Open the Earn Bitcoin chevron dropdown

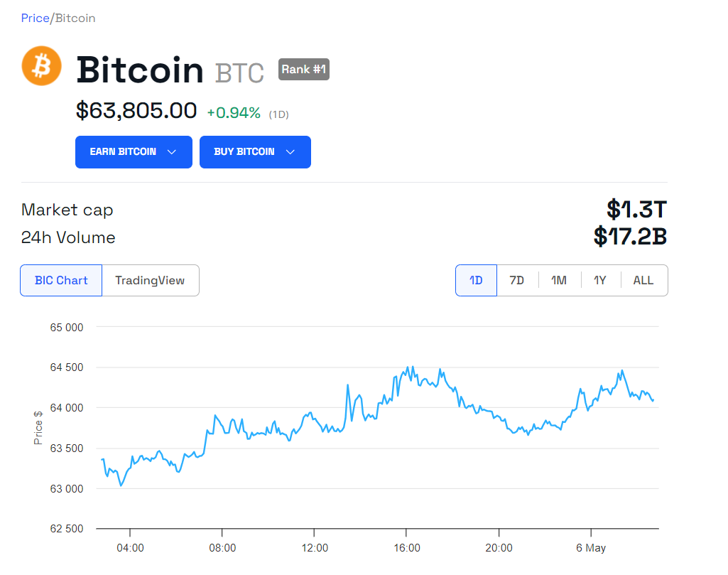(x=172, y=152)
